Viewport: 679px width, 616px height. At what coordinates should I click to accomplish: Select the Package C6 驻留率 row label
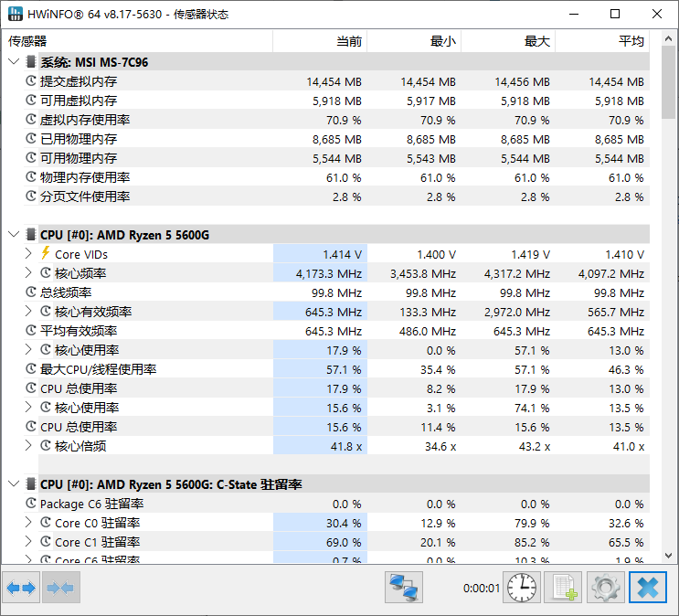[91, 504]
